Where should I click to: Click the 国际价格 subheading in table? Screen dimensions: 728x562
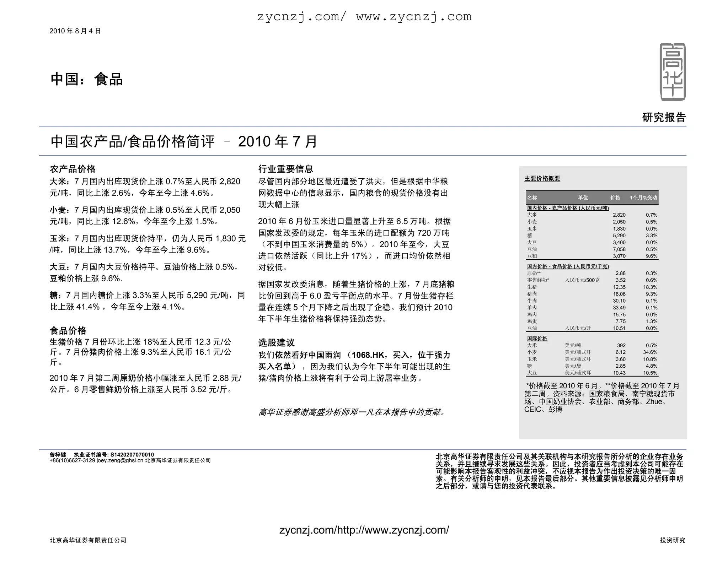coord(537,338)
